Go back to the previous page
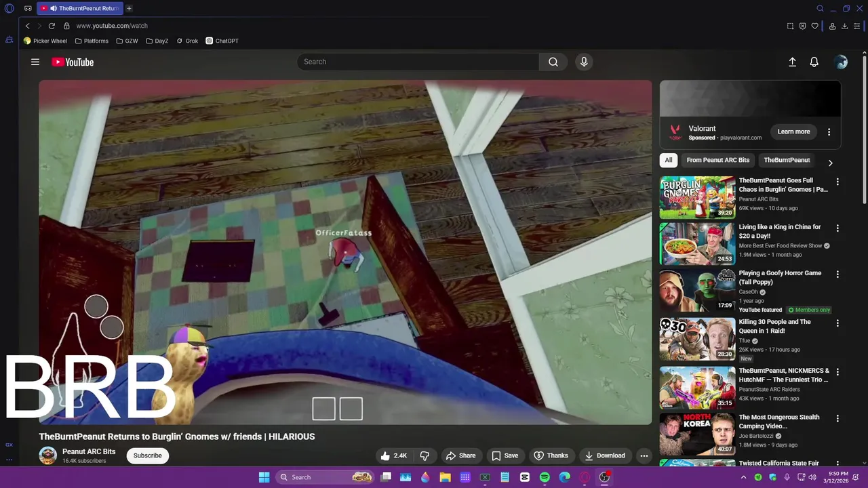868x488 pixels. (27, 26)
